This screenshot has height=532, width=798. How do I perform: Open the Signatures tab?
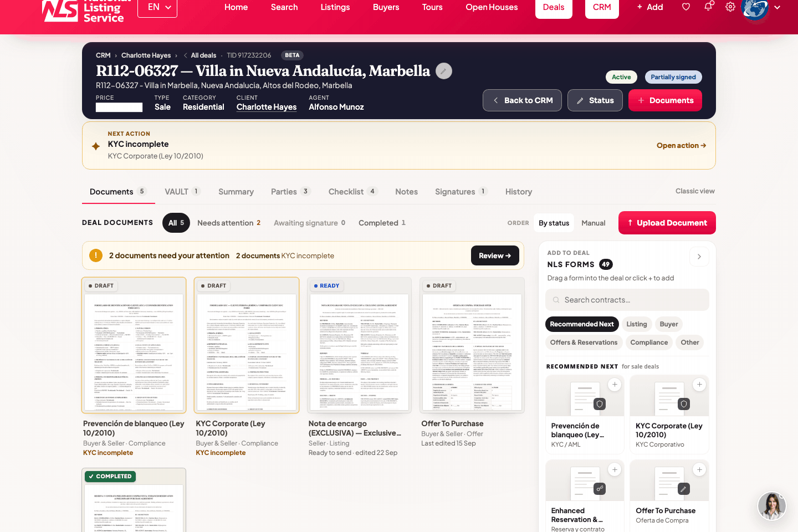(461, 192)
